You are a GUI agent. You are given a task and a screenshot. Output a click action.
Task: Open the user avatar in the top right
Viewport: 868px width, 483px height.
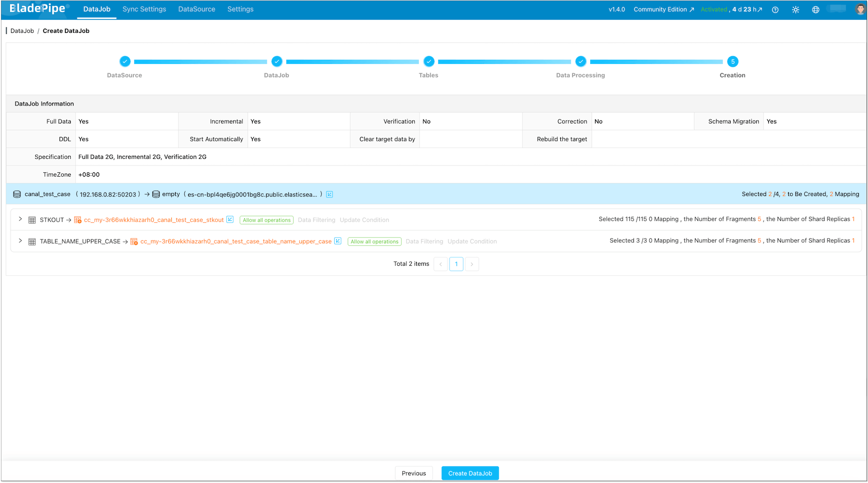pos(860,8)
